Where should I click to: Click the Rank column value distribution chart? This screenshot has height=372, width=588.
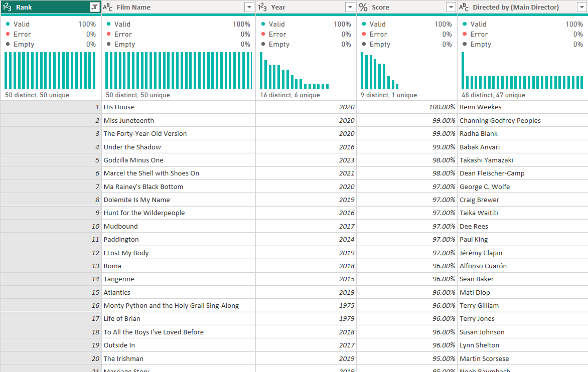(50, 71)
